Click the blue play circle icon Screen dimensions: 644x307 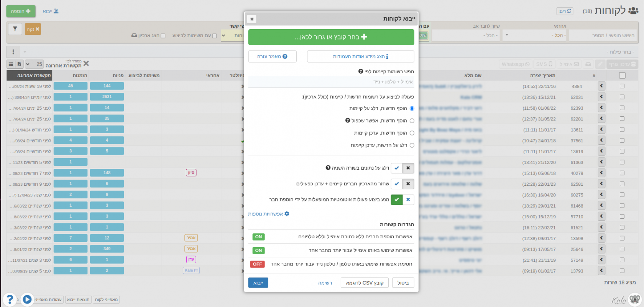tap(27, 299)
